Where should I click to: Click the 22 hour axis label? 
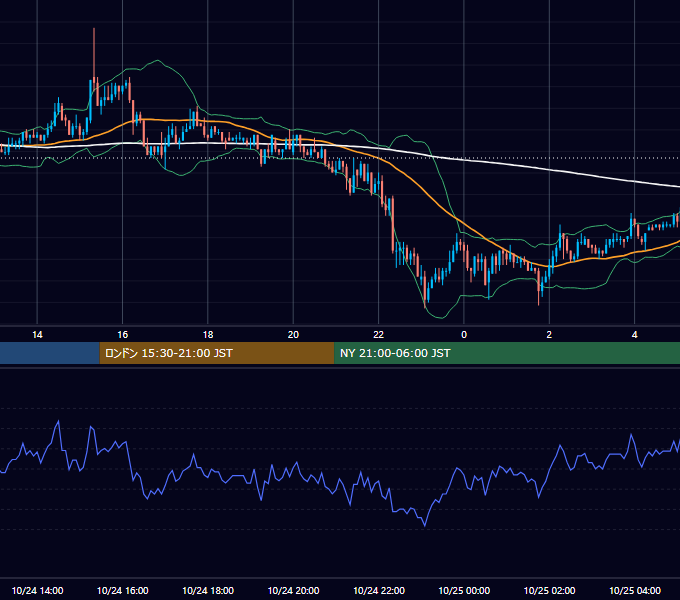coord(379,335)
